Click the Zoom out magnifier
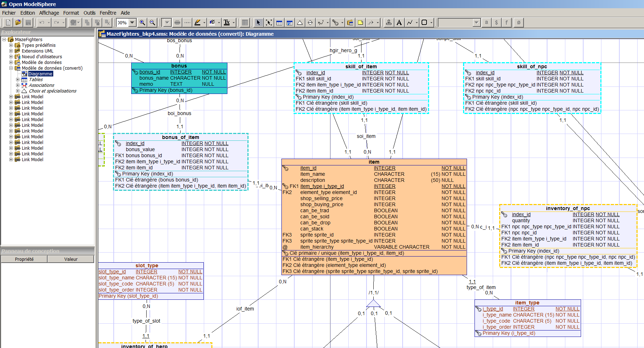The image size is (644, 348). 152,23
